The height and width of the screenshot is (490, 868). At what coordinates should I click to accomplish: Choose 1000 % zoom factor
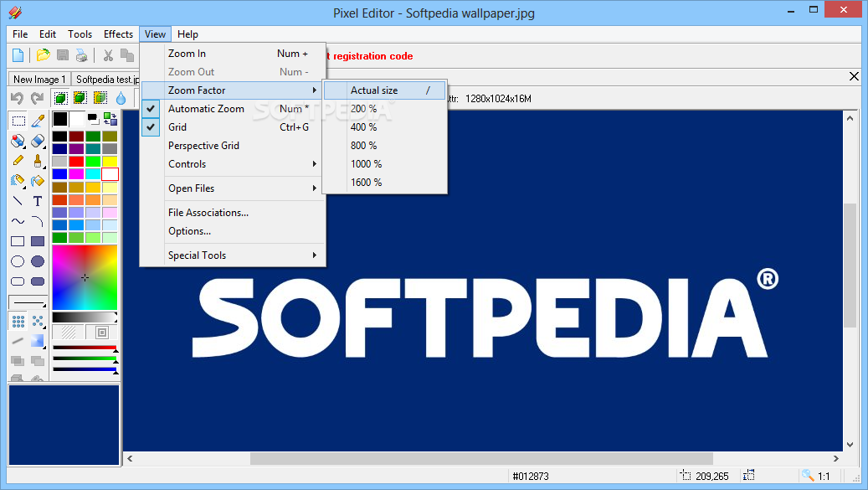pyautogui.click(x=385, y=164)
